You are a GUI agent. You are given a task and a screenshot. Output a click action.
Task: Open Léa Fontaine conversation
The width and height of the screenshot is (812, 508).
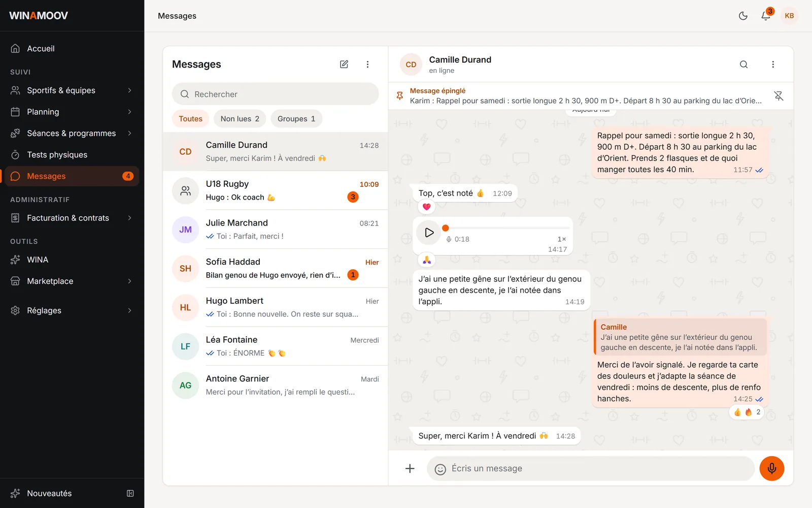point(276,346)
